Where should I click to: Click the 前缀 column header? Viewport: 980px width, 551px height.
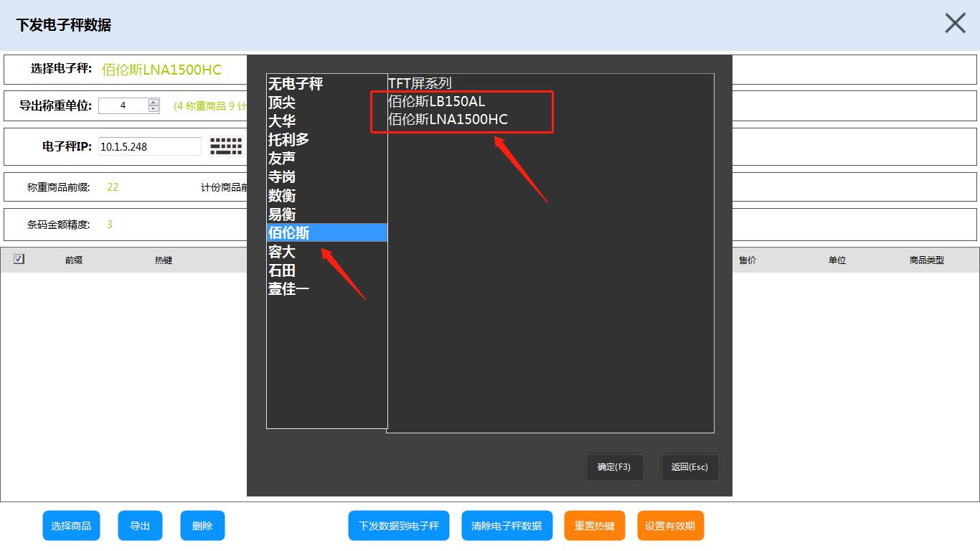pos(74,260)
